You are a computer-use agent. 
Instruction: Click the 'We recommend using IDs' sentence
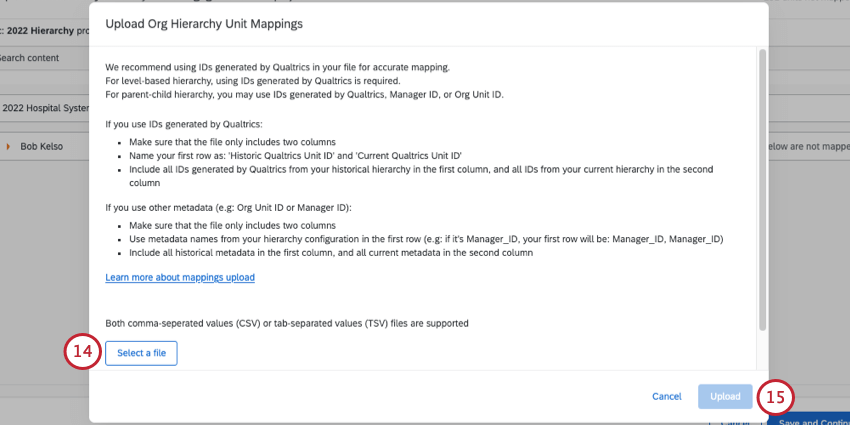[x=277, y=67]
